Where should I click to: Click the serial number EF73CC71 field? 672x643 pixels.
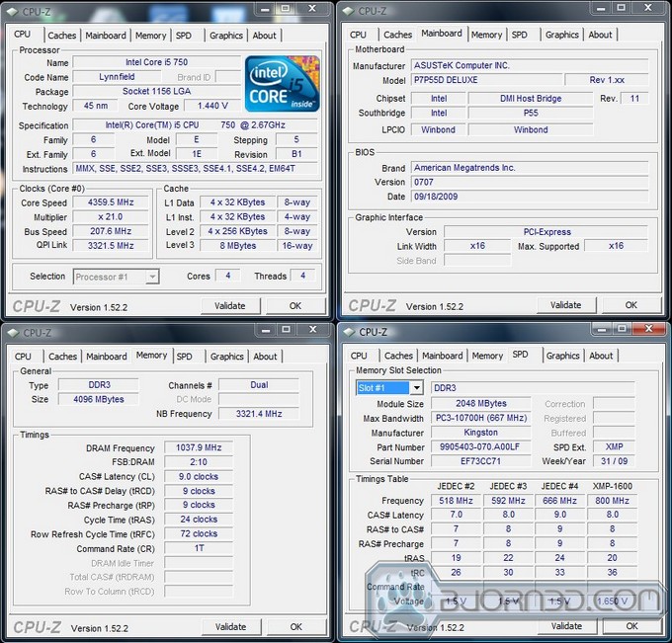point(480,461)
